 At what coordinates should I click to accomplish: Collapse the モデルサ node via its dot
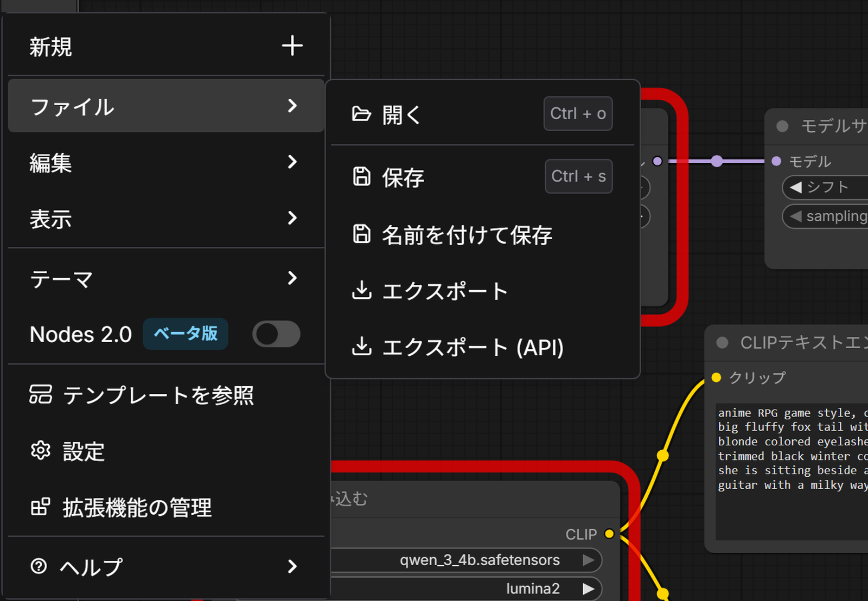coord(782,126)
